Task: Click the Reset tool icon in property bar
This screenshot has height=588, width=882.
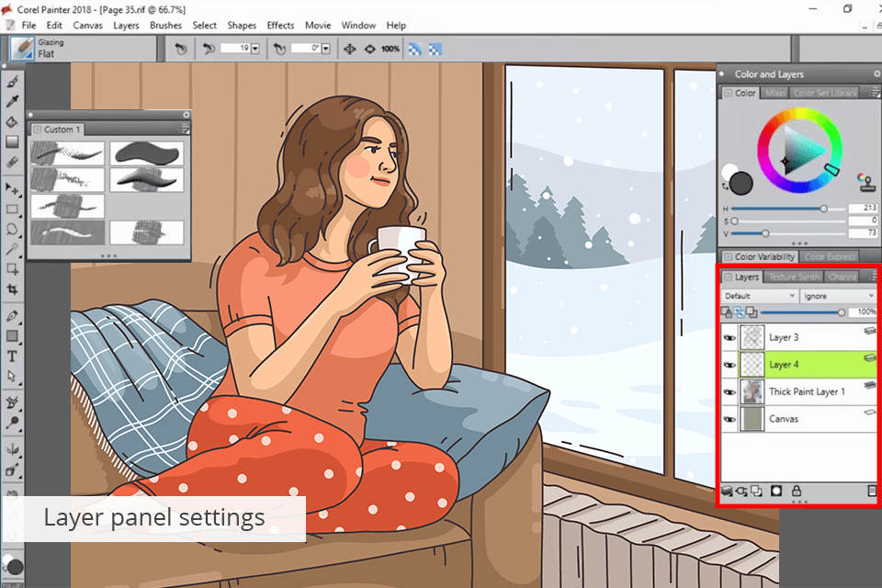Action: (181, 49)
